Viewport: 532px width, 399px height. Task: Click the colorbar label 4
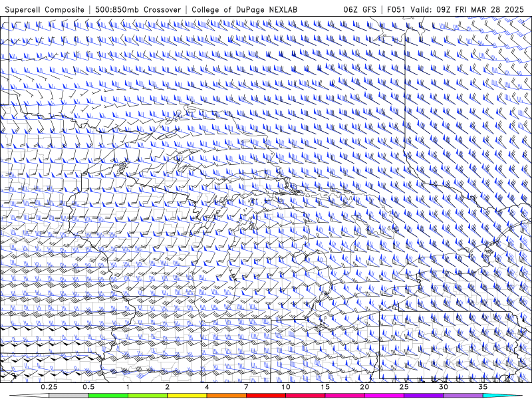[207, 387]
